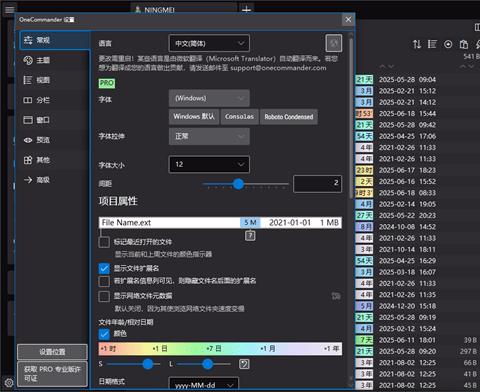Click the list view layout icon in the file pane toolbar
The width and height of the screenshot is (480, 392).
[432, 44]
